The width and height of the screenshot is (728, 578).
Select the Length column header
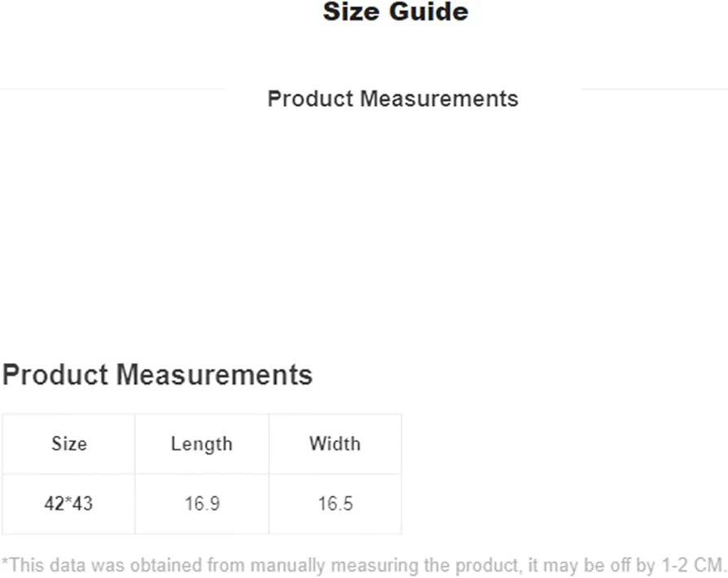[x=201, y=444]
